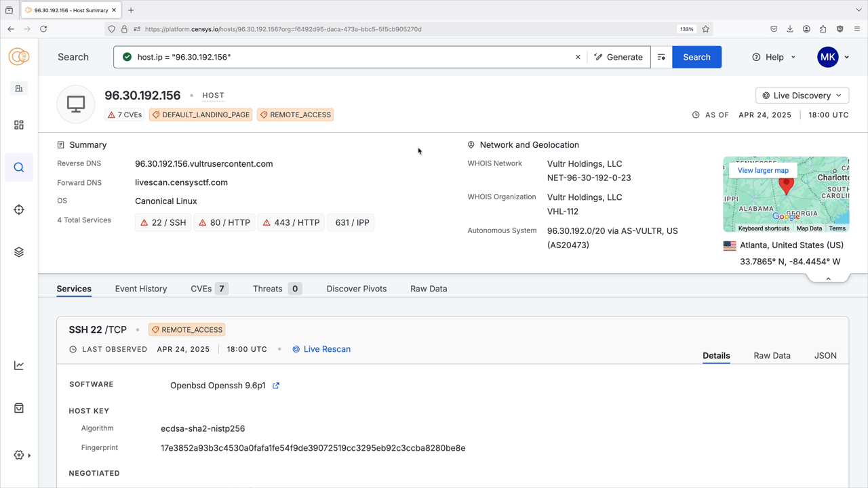Click the browser back arrow
The height and width of the screenshot is (488, 868).
pos(11,29)
